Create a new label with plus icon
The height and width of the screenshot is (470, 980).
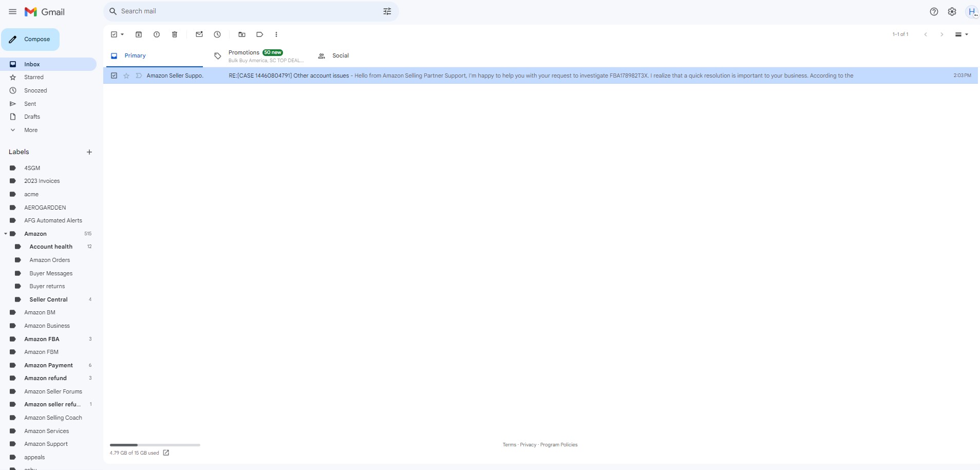(x=89, y=152)
